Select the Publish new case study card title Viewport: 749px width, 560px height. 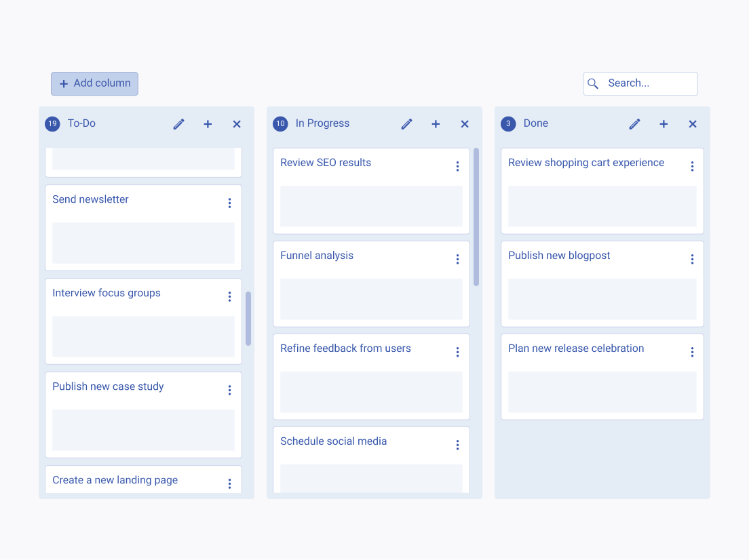[x=108, y=386]
